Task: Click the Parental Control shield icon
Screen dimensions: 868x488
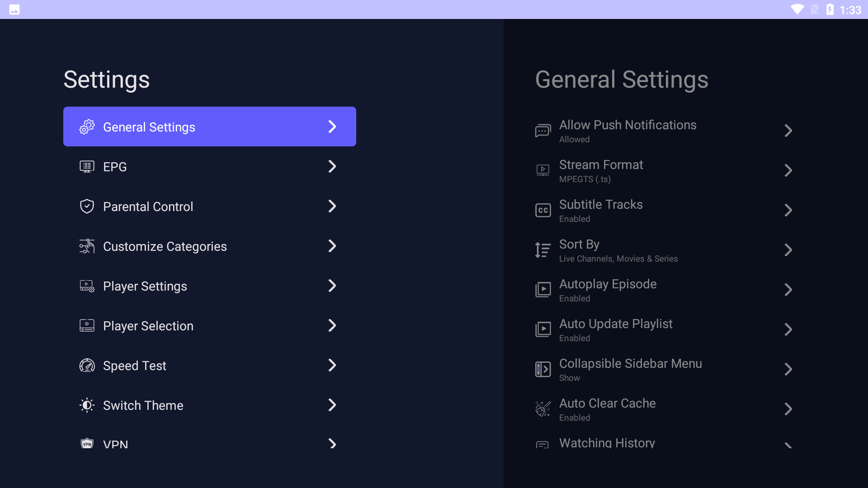Action: point(87,206)
